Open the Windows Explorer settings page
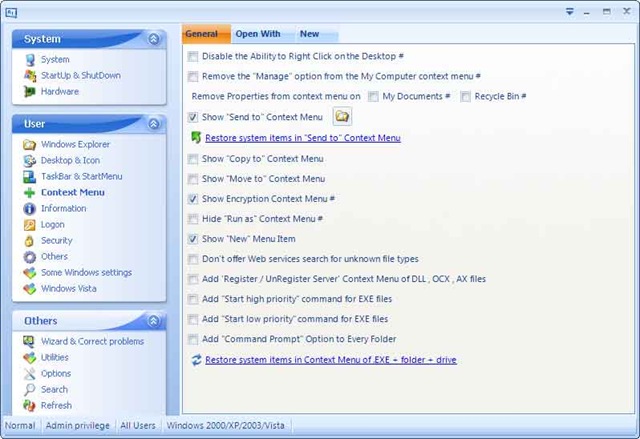Screen dimensions: 640x439 75,144
